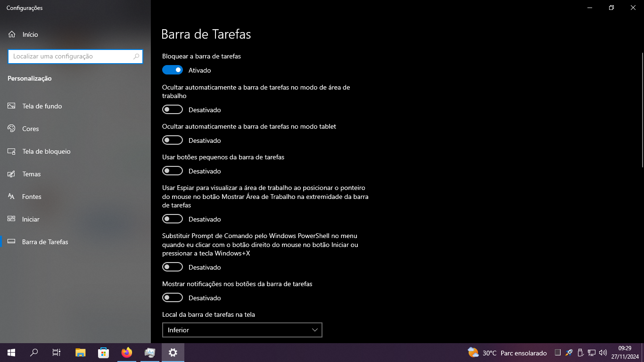
Task: Open Local da barra de tarefas dropdown
Action: (x=242, y=330)
